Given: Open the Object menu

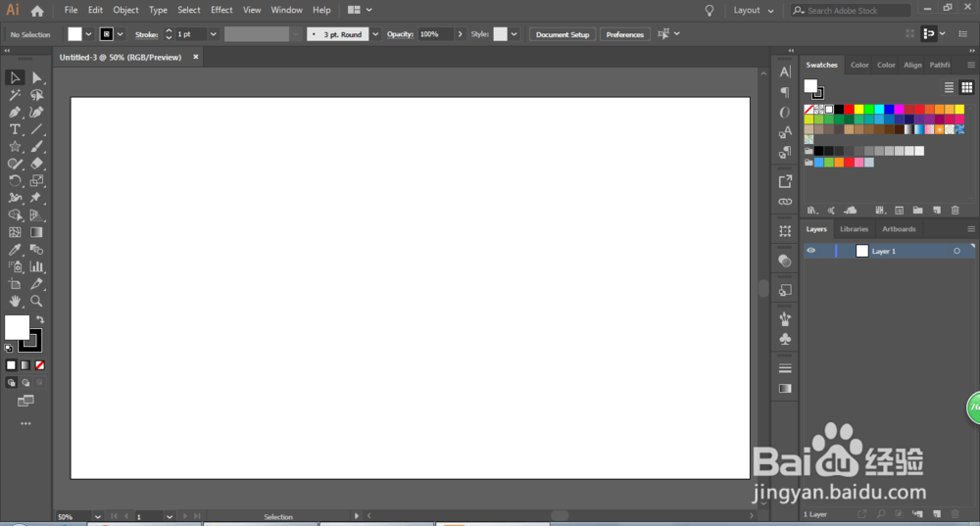Looking at the screenshot, I should [125, 10].
